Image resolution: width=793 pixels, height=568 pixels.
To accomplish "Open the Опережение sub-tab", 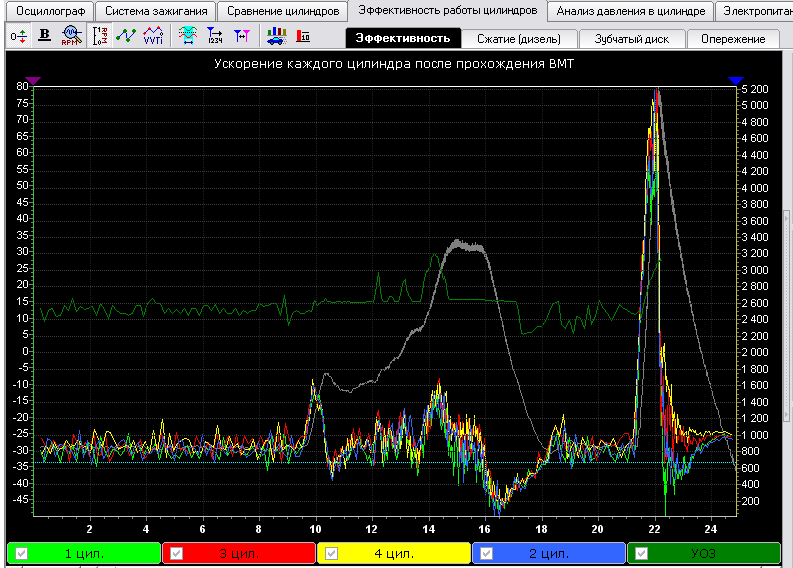I will 733,39.
